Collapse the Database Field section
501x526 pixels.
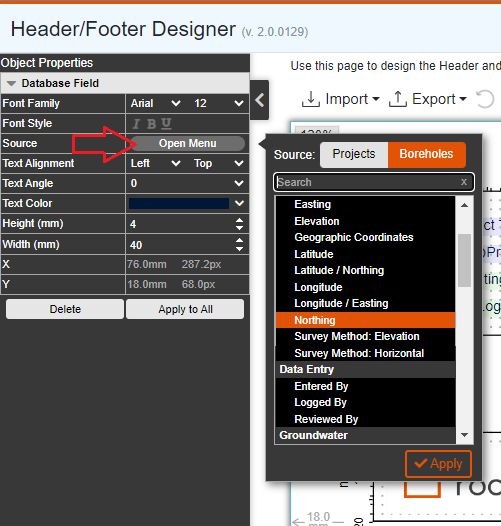click(x=11, y=83)
